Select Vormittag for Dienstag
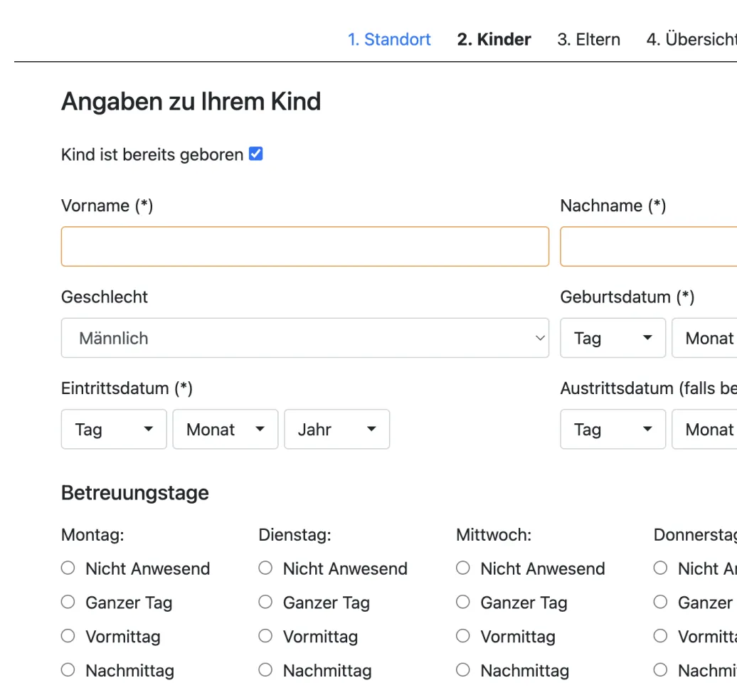 click(x=265, y=636)
